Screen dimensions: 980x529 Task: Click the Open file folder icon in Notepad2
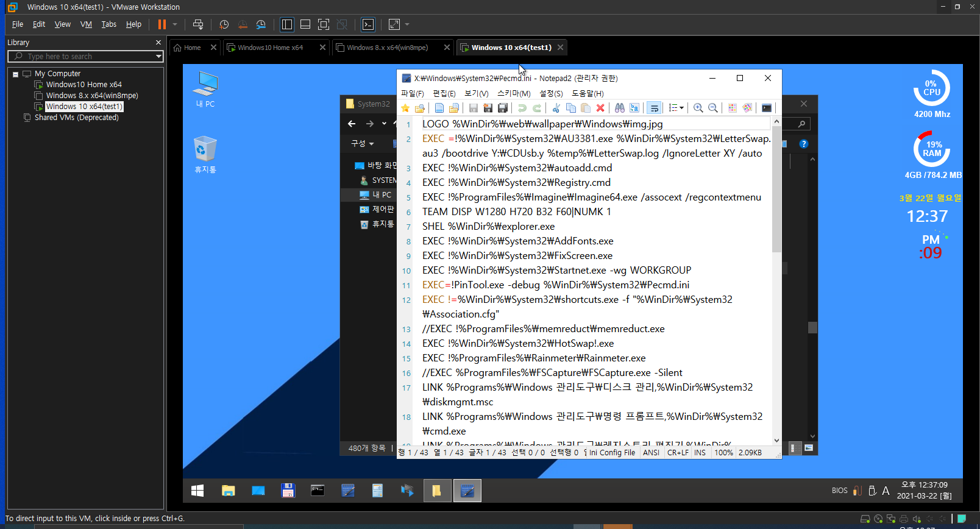tap(454, 108)
